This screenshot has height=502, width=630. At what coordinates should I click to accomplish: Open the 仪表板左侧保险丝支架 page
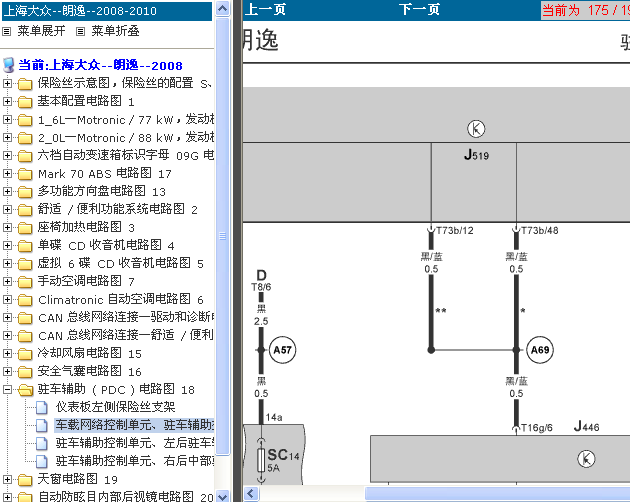point(116,407)
